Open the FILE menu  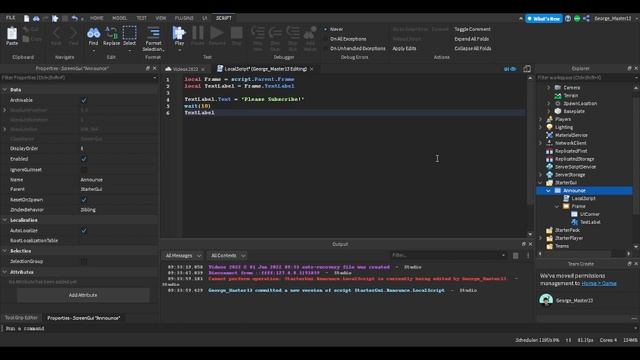coord(10,18)
